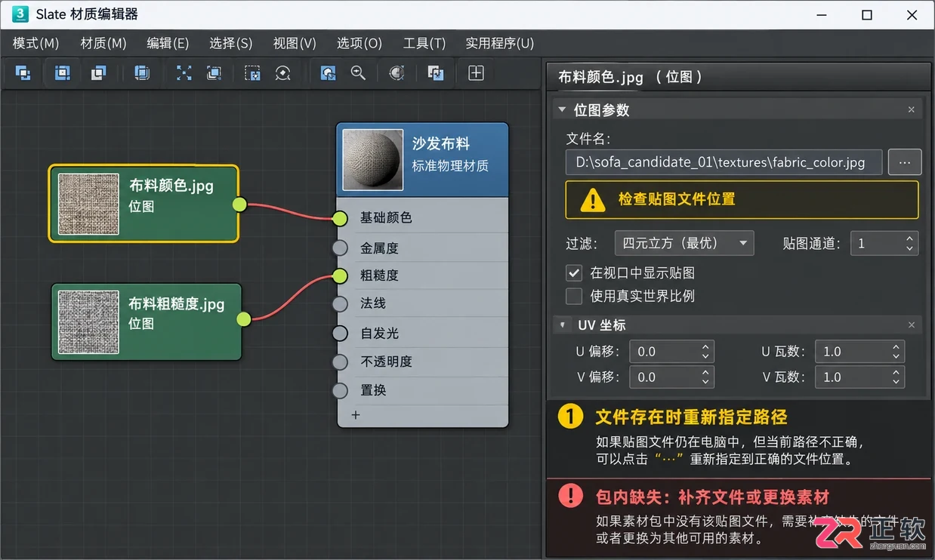This screenshot has height=560, width=935.
Task: Click the 文件名 path input field
Action: tap(724, 162)
